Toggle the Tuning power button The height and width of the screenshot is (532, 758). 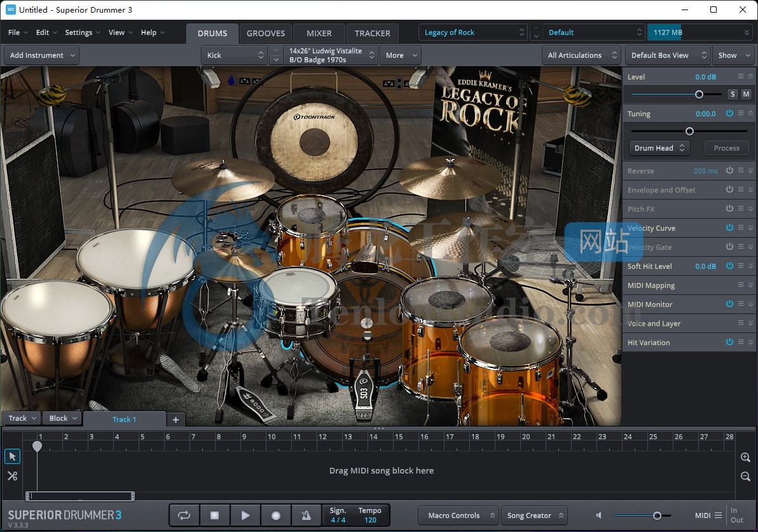(729, 113)
